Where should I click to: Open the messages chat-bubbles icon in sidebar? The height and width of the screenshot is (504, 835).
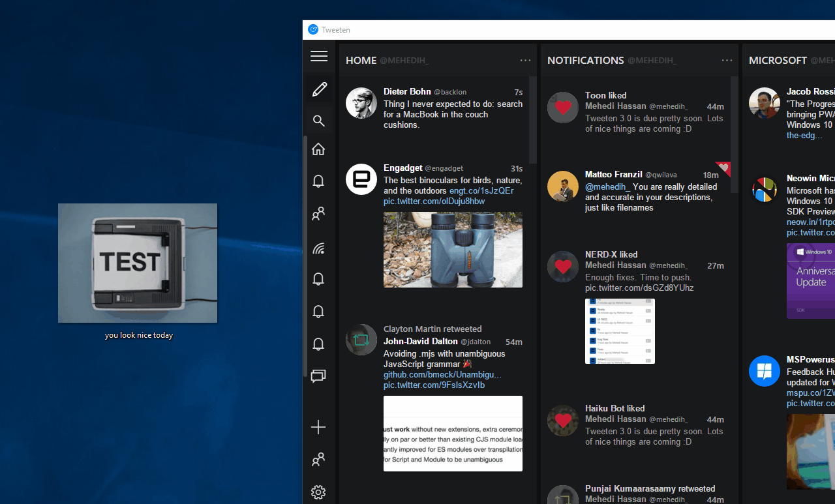318,376
